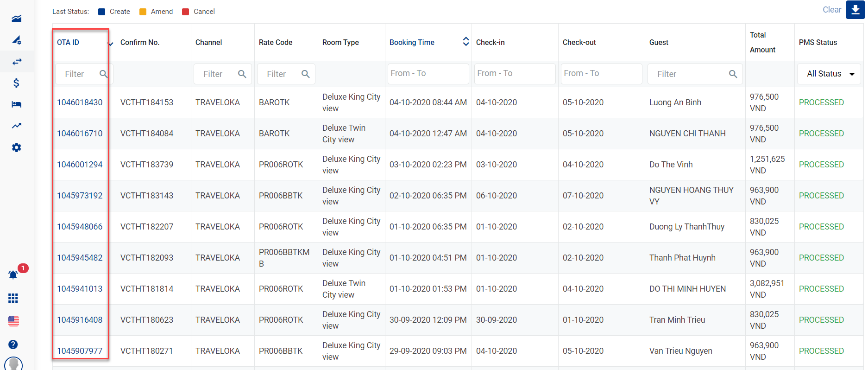Toggle sort arrows on Booking Time column

[x=465, y=42]
